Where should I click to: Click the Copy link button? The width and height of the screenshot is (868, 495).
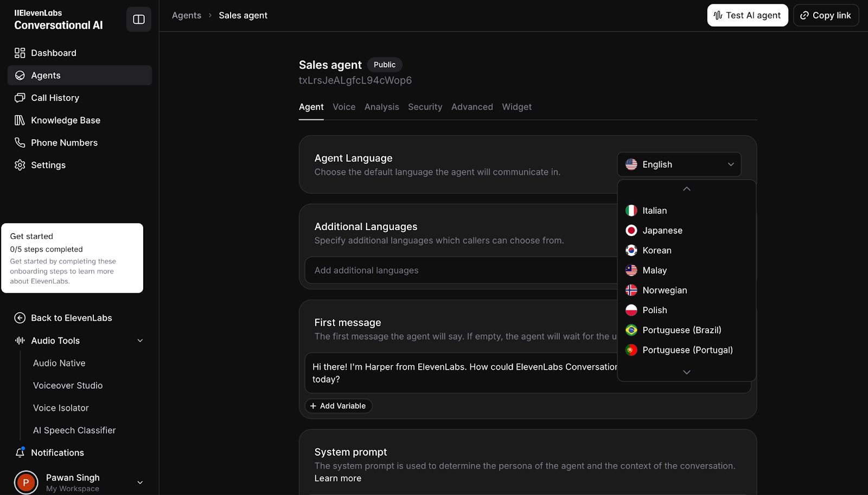826,15
